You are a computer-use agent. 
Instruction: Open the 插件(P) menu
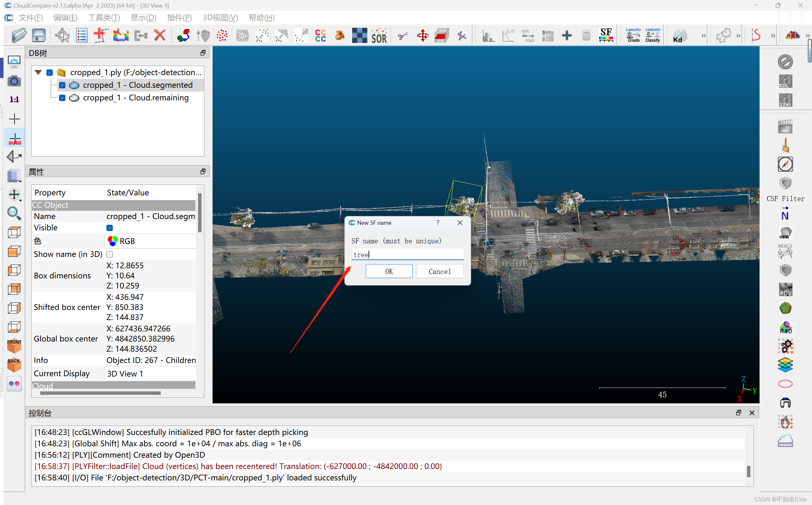pyautogui.click(x=179, y=18)
